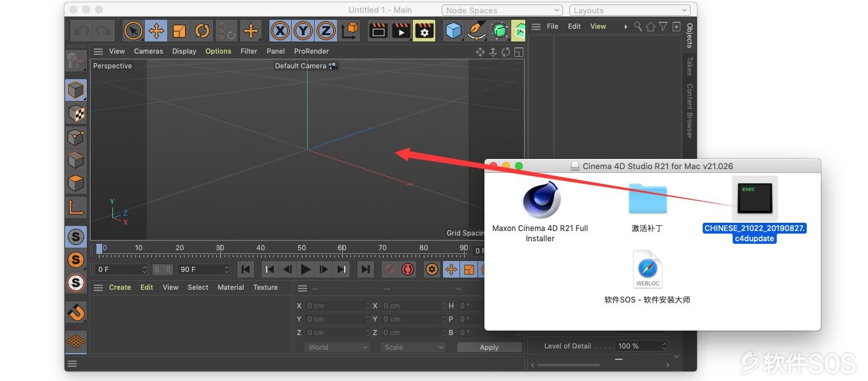Click the PSR reset icon
Viewport: 868px width, 381px height.
[x=227, y=31]
